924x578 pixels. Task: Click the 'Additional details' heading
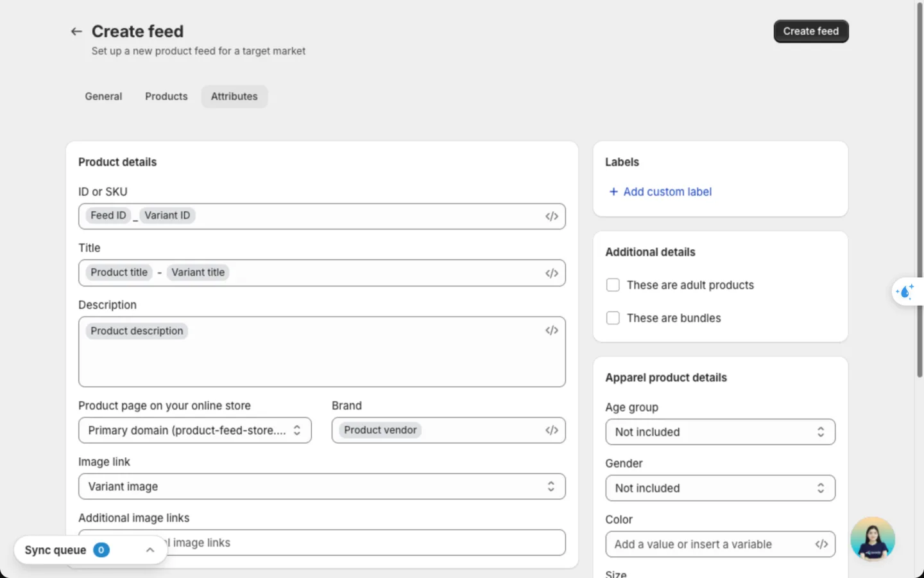pyautogui.click(x=650, y=252)
